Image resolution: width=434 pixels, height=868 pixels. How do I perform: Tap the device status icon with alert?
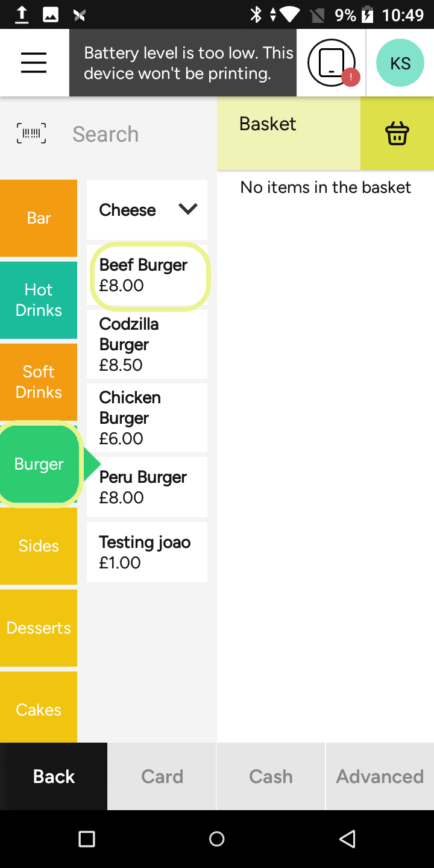point(332,63)
